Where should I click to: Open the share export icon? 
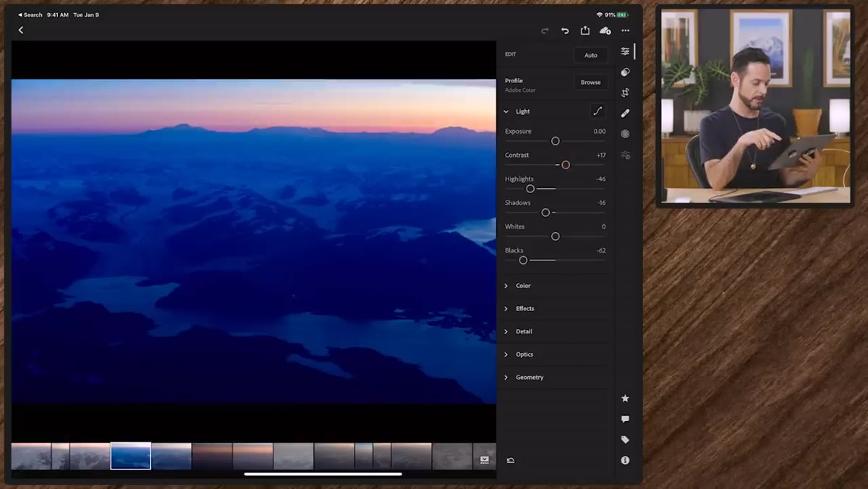[x=585, y=30]
